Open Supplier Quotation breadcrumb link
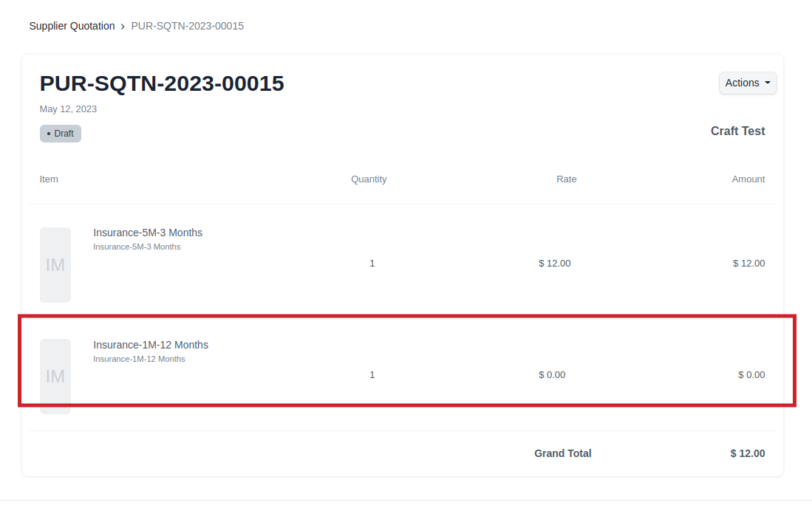812x505 pixels. coord(72,26)
